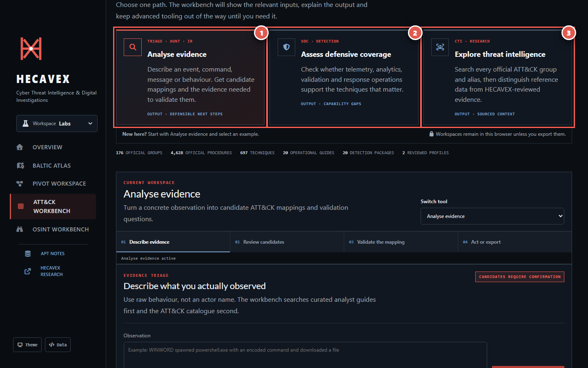Switch to the Review candidates step tab
The image size is (588, 368).
pyautogui.click(x=287, y=242)
